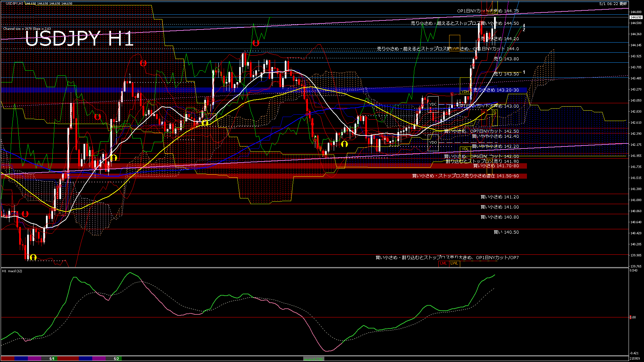Click the 144.800 value on price axis
Viewport: 644px width, 362px height.
(x=636, y=12)
